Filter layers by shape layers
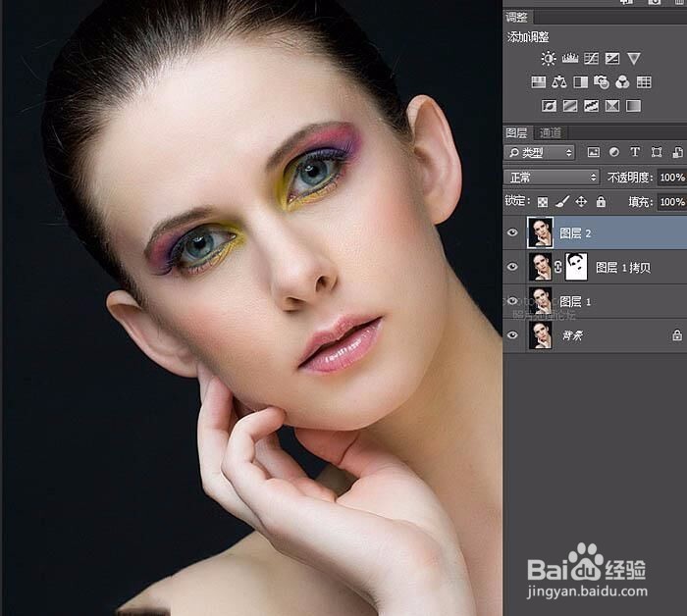Image resolution: width=687 pixels, height=616 pixels. click(657, 152)
